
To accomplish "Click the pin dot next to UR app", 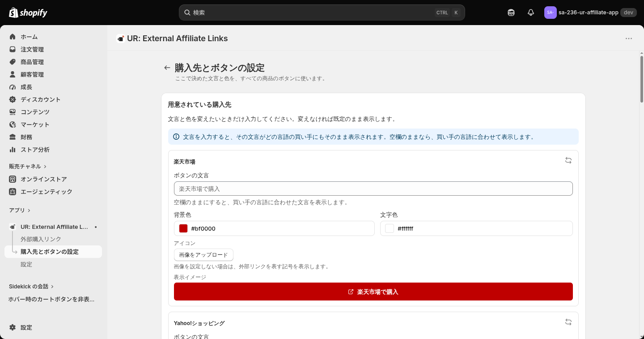I will [96, 227].
